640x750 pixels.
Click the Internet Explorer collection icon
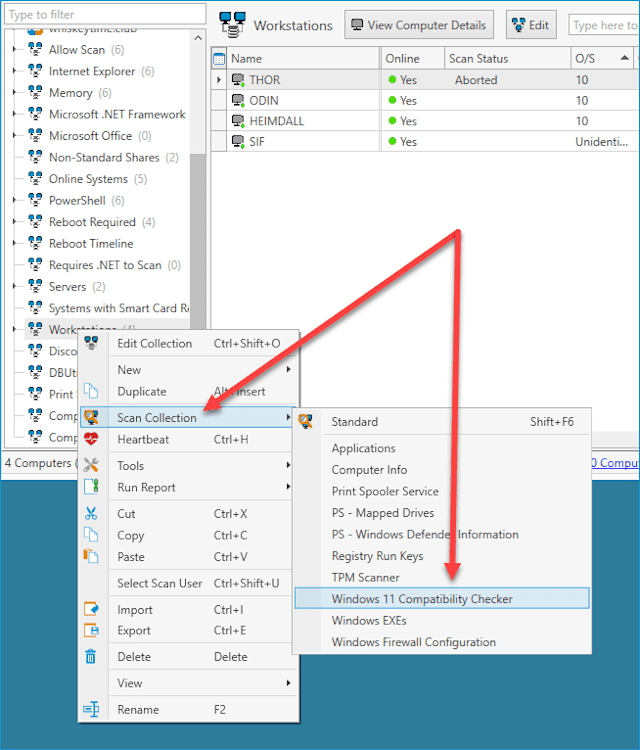(35, 71)
